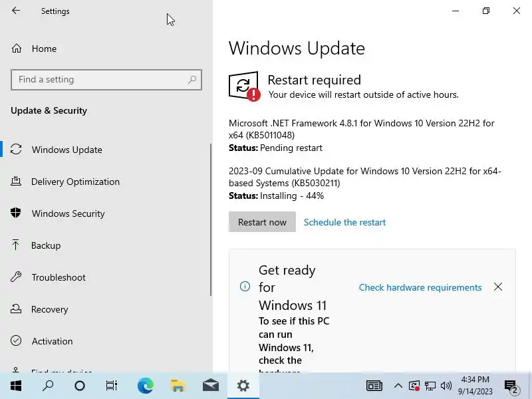Open the Schedule the restart link
Viewport: 532px width, 399px height.
[344, 222]
